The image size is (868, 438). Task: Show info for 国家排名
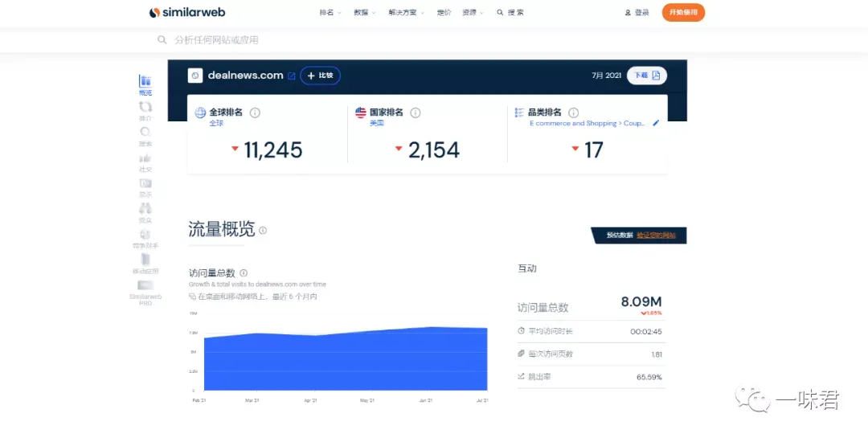[416, 113]
